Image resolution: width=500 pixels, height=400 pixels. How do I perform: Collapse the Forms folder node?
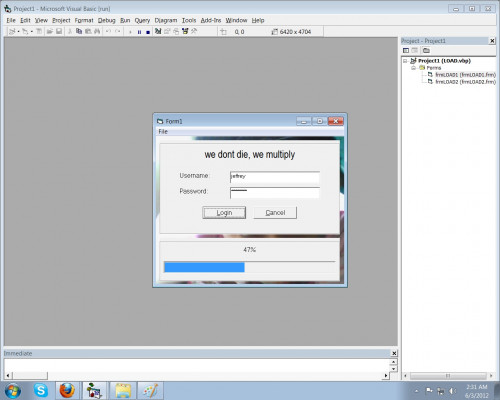[x=414, y=68]
